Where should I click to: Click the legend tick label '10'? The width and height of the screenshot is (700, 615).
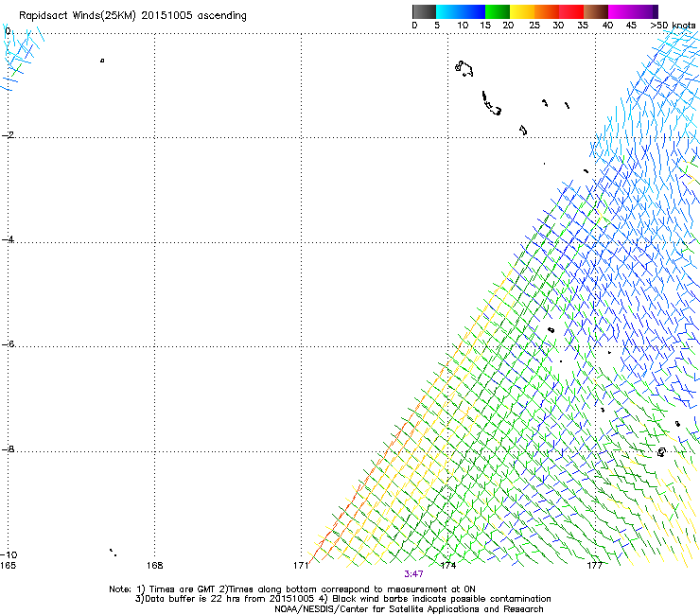pyautogui.click(x=463, y=26)
